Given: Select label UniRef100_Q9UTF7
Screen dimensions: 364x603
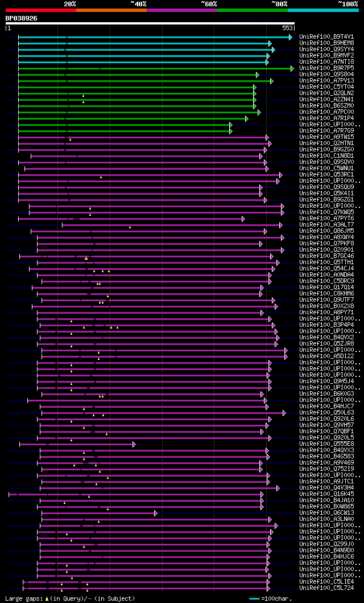Looking at the screenshot, I should pos(327,300).
